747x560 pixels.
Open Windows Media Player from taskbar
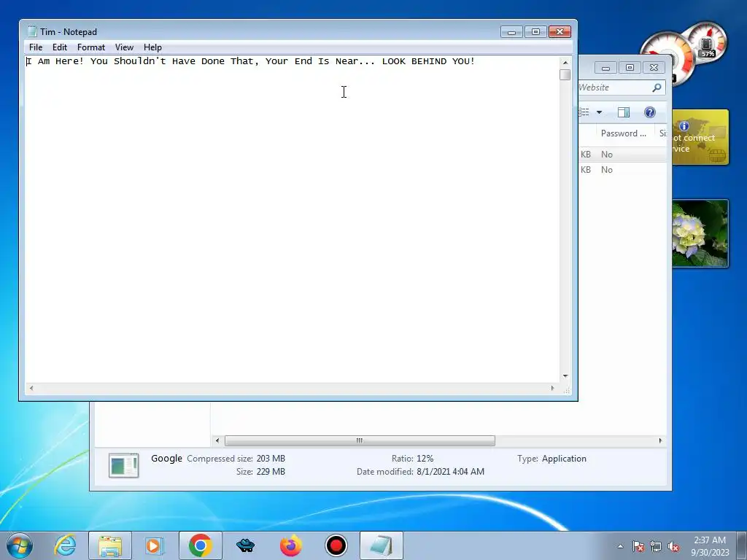click(154, 545)
